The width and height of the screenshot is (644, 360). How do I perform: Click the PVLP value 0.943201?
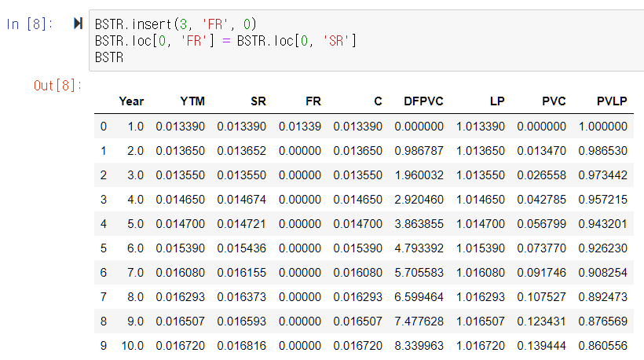[603, 223]
